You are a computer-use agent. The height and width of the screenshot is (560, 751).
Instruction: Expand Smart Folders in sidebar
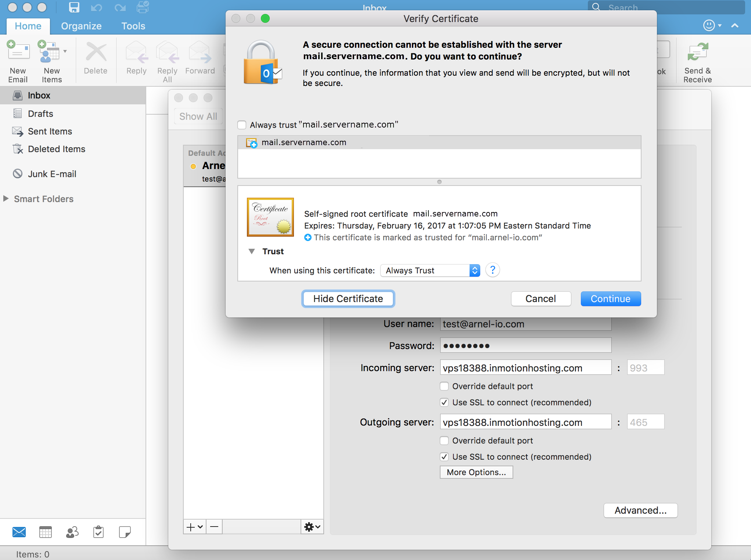pos(6,199)
